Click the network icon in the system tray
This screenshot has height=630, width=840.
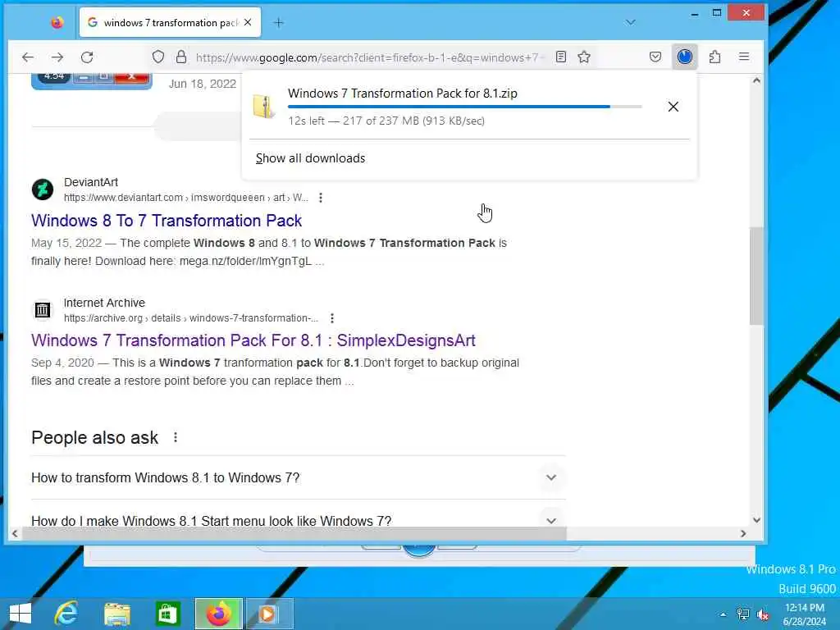pos(743,614)
